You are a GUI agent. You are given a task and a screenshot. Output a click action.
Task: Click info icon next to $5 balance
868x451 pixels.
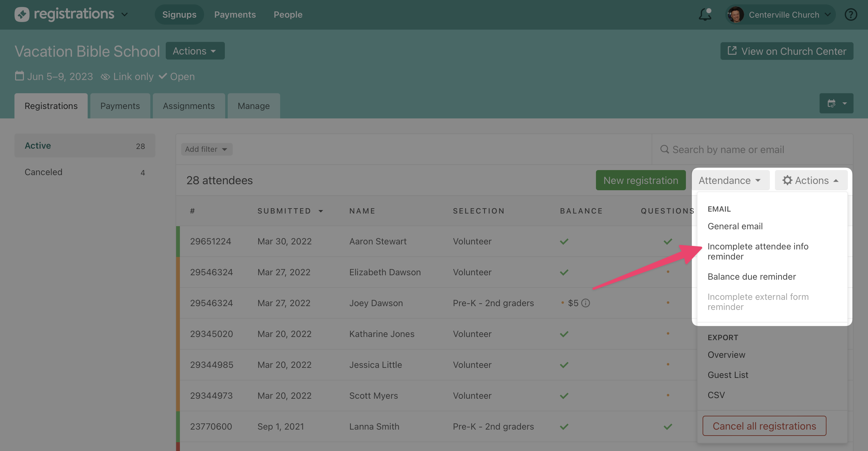tap(586, 303)
